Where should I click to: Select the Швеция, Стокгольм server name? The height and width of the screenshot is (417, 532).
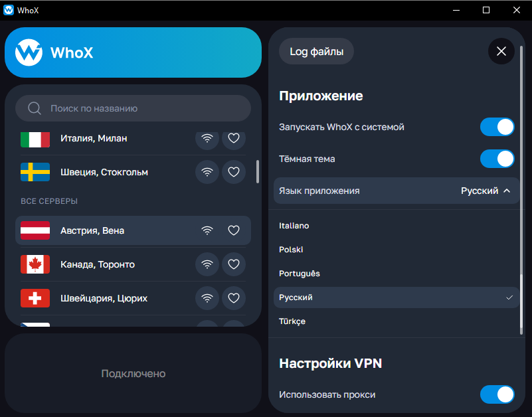pyautogui.click(x=104, y=172)
